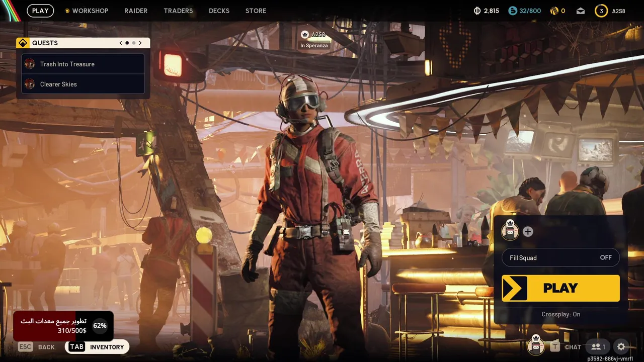Click the build ID text p3582-886vj-vmrfl
Image resolution: width=644 pixels, height=362 pixels.
610,358
